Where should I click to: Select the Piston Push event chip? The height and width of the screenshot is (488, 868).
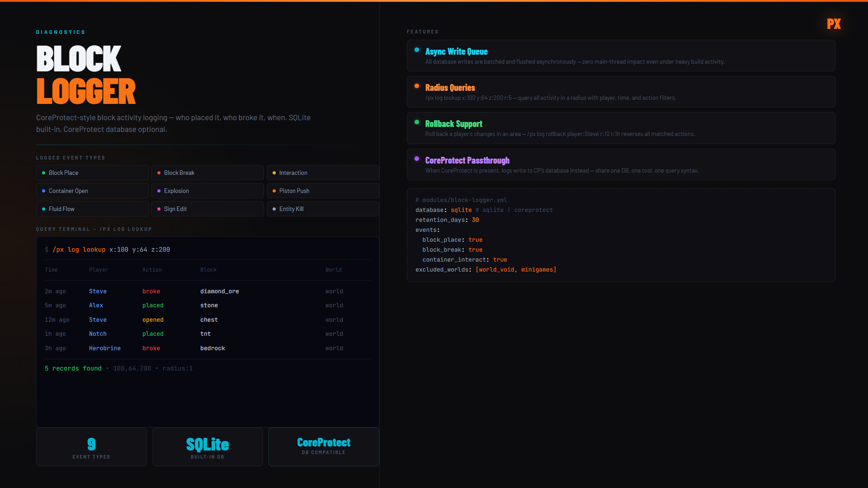click(x=323, y=191)
